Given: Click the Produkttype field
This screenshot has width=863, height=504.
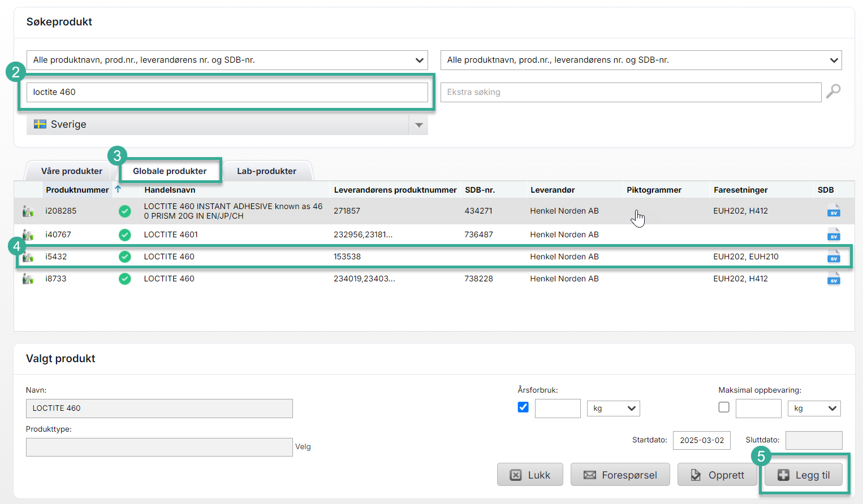Looking at the screenshot, I should point(159,447).
